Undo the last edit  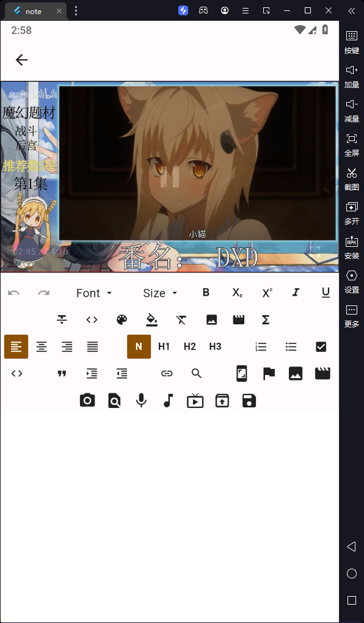tap(13, 293)
